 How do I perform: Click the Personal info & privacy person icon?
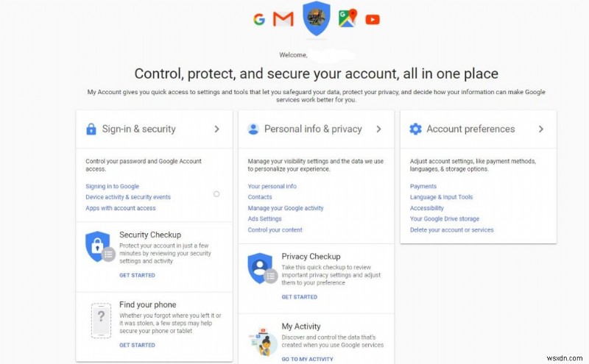point(253,129)
